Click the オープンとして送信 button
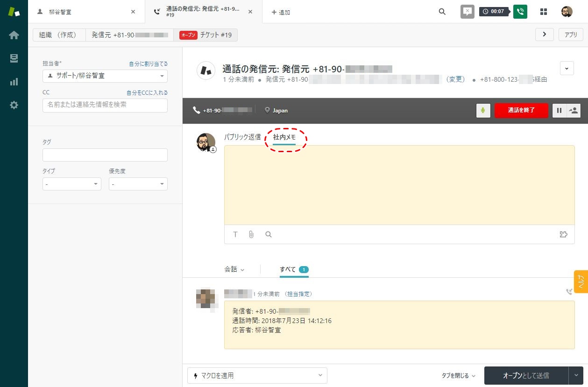588x387 pixels. point(526,375)
